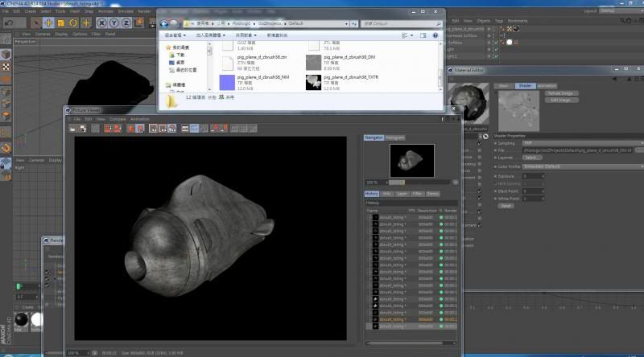
Task: Click Open icon in Picture Viewer toolbar
Action: (x=72, y=128)
